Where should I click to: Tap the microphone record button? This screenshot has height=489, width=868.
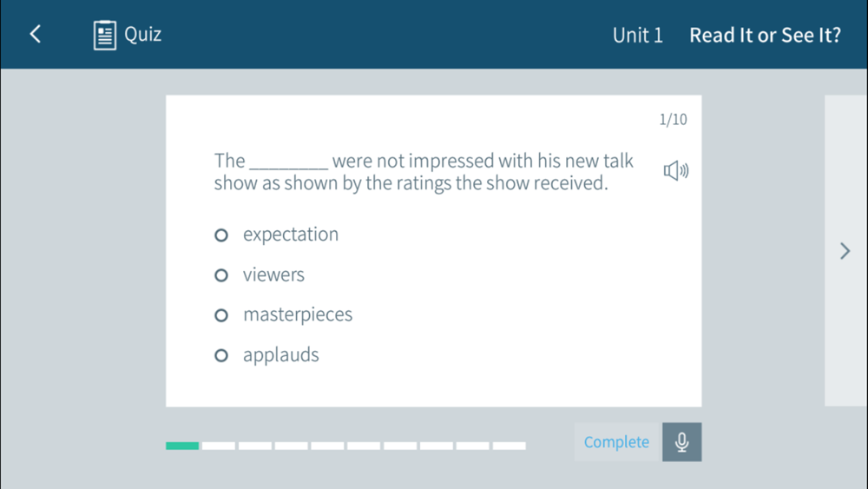pos(682,442)
